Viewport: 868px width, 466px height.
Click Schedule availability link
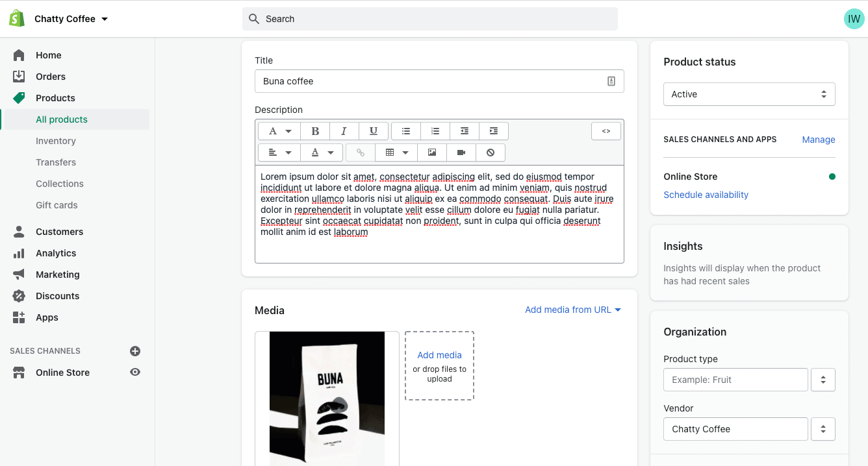tap(706, 195)
